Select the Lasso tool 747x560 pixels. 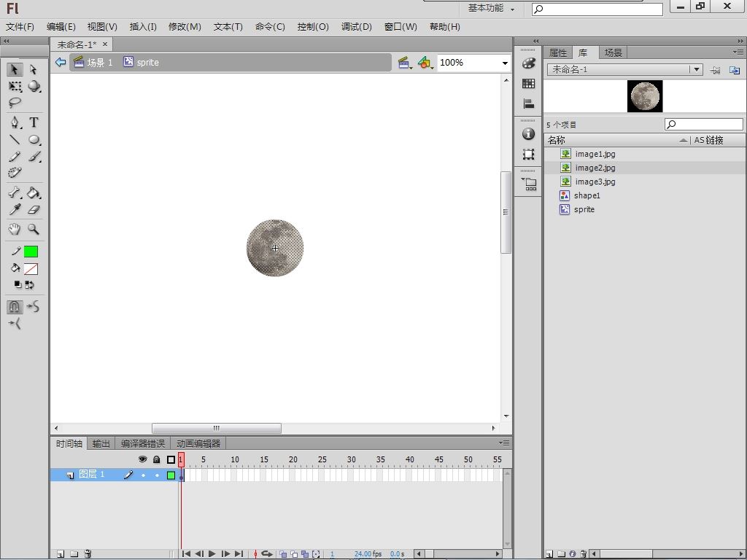[15, 103]
